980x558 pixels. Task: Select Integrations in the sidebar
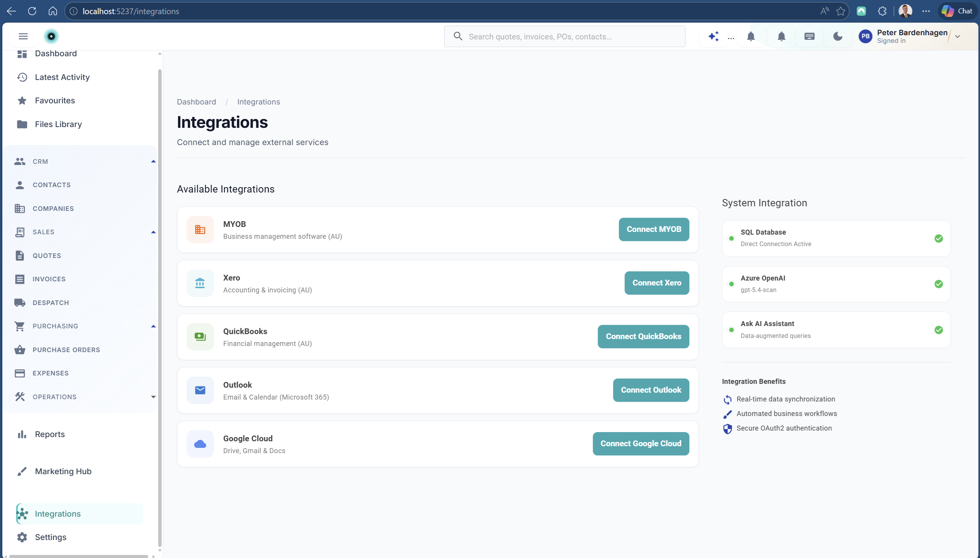(x=79, y=514)
